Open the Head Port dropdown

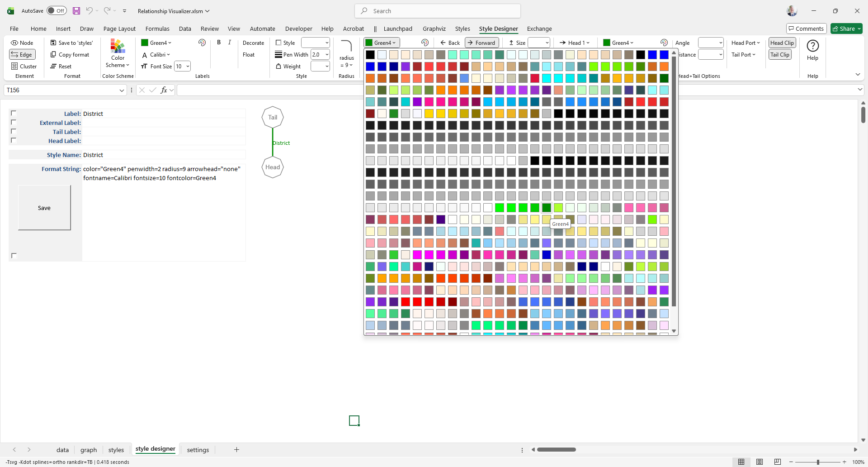(745, 43)
